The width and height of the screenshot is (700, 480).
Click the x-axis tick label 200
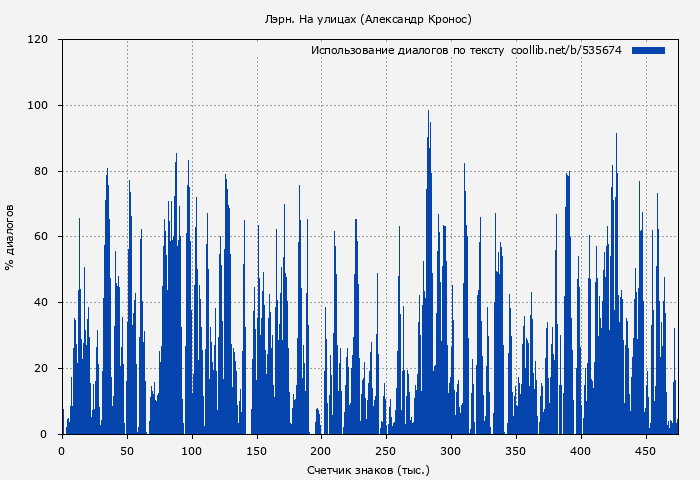321,451
